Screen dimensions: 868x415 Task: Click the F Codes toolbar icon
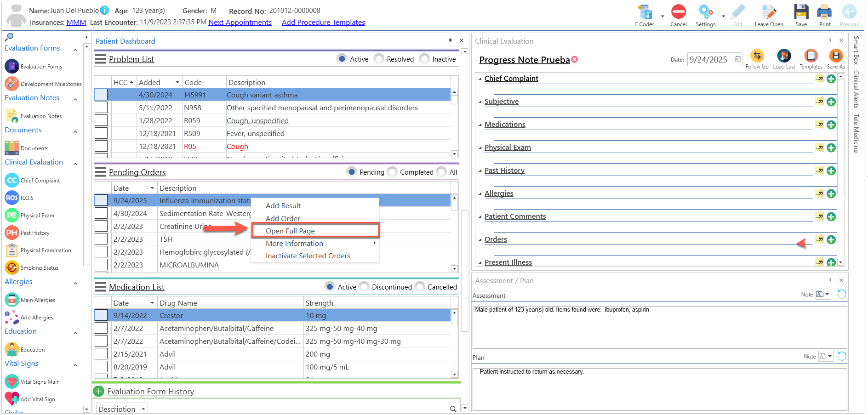(645, 12)
